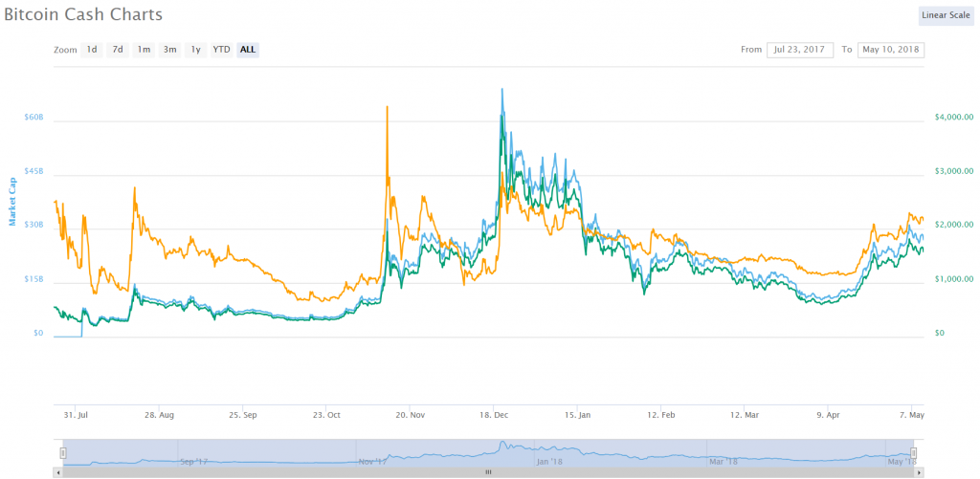
Task: Set zoom to 1d
Action: click(x=92, y=50)
